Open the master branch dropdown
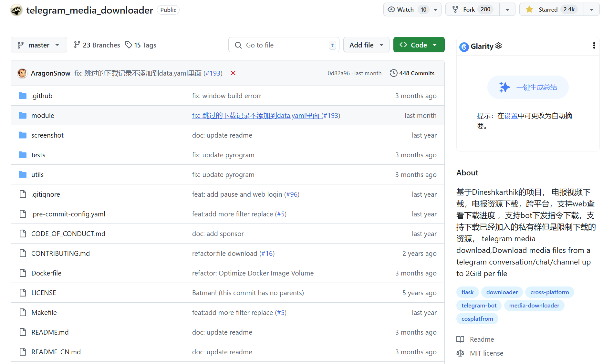Image resolution: width=603 pixels, height=364 pixels. pyautogui.click(x=39, y=45)
